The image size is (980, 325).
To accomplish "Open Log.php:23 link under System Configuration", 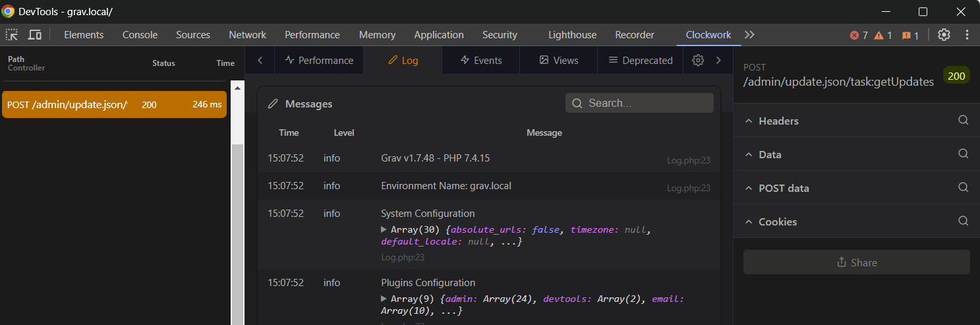I will pos(403,257).
